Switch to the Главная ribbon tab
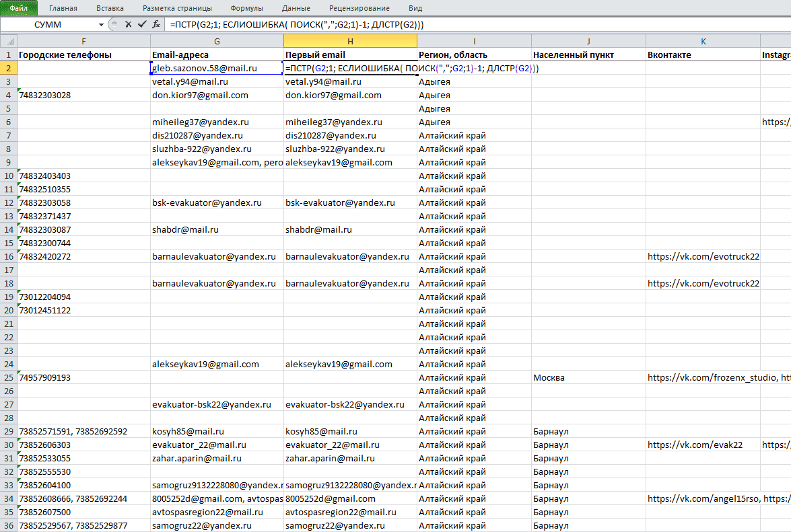This screenshot has width=791, height=532. coord(63,8)
